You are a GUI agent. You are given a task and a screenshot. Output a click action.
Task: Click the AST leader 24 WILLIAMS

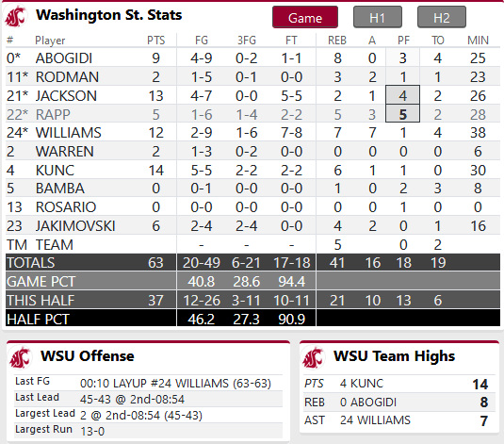(x=375, y=420)
